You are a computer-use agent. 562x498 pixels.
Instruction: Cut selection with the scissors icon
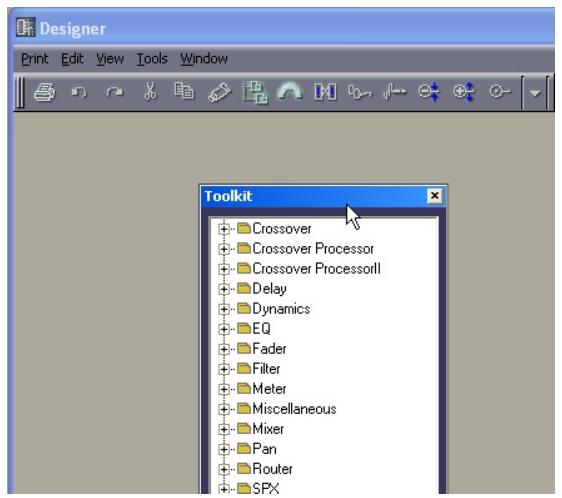click(150, 91)
